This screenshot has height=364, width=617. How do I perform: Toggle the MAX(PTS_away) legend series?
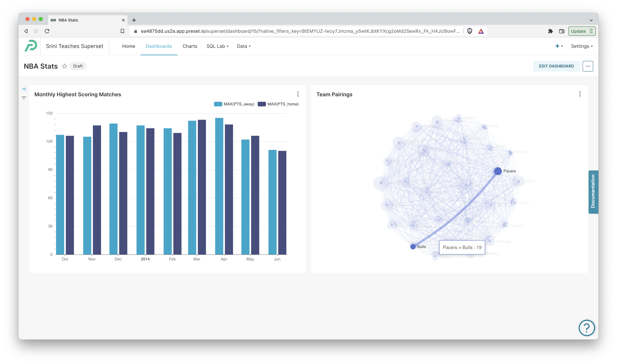point(234,104)
